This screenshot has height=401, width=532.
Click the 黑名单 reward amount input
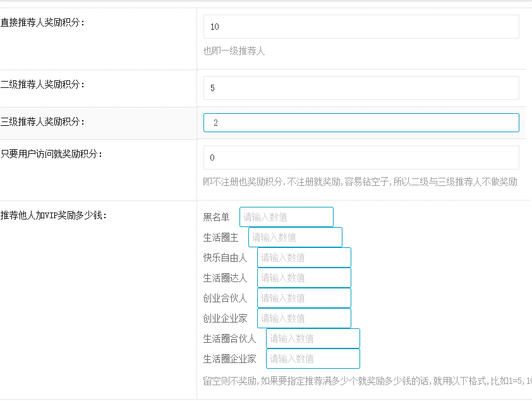click(286, 217)
